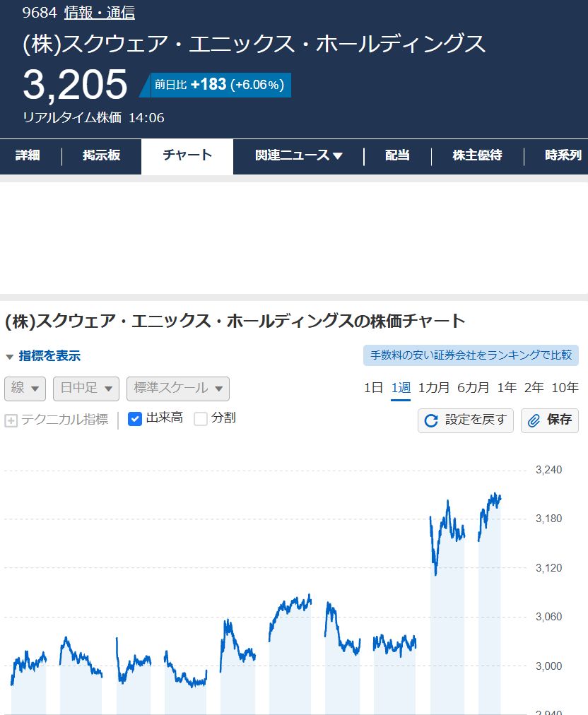Switch to the 詳細 tab

(28, 155)
